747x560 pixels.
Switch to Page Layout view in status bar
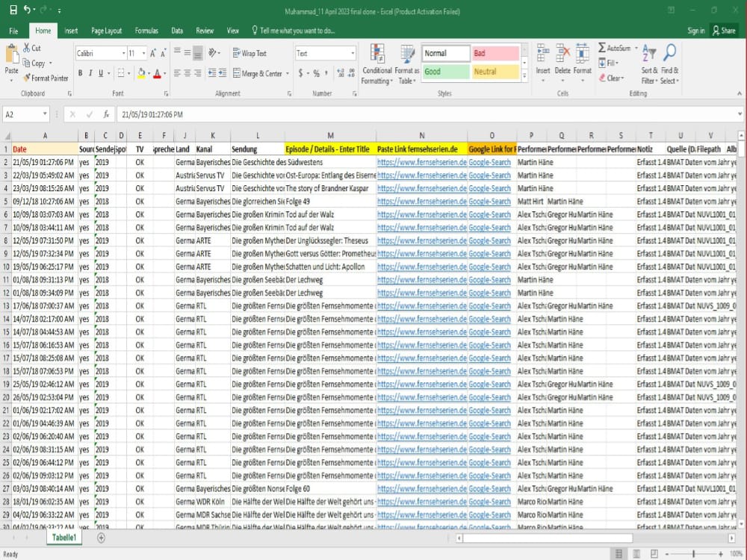(x=636, y=553)
